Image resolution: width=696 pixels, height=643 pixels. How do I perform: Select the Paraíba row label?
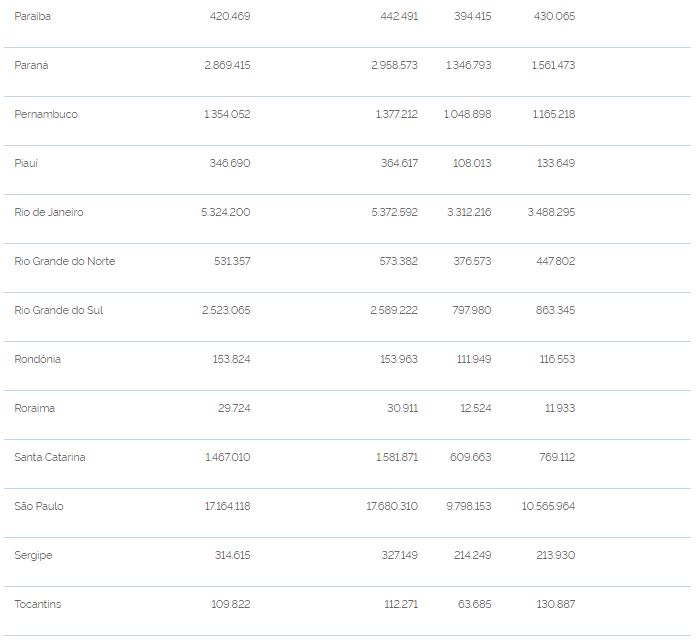32,16
